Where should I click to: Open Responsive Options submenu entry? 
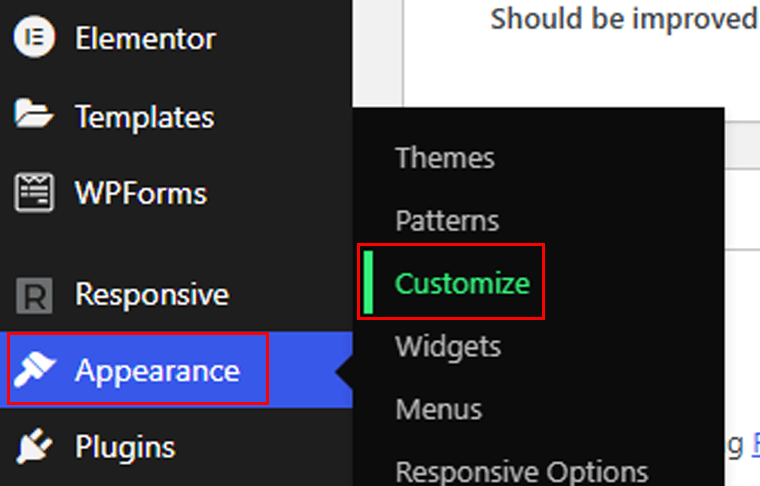tap(522, 471)
